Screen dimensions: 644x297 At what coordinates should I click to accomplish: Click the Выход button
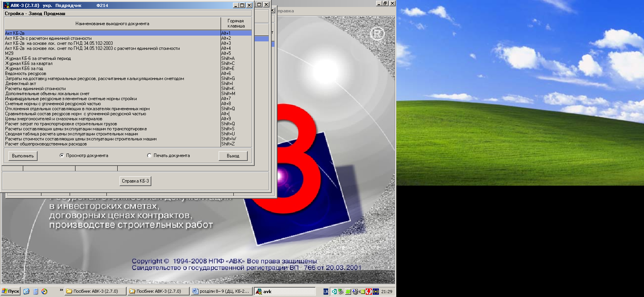pos(233,156)
